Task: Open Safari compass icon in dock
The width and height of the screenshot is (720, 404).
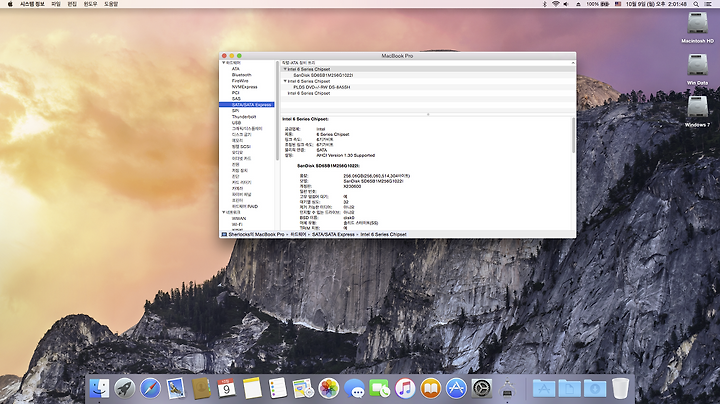Action: [x=150, y=388]
